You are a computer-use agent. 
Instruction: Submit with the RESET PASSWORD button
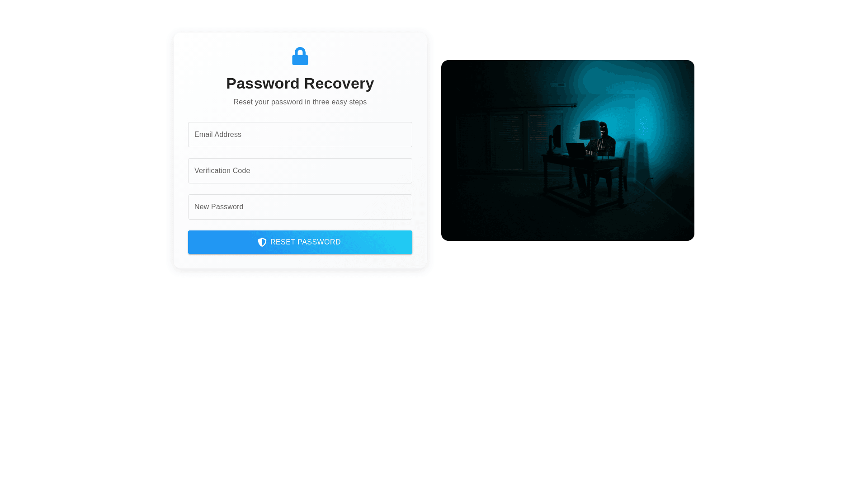coord(300,242)
